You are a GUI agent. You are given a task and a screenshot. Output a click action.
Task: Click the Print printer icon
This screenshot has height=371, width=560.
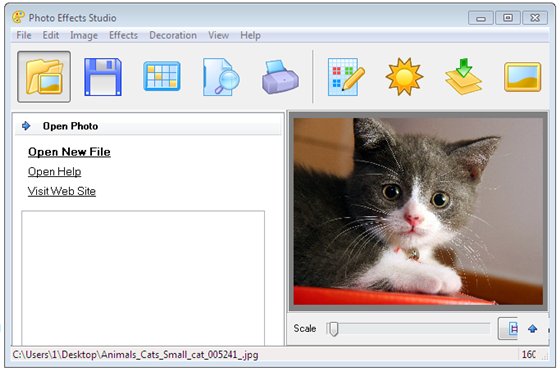[x=280, y=77]
